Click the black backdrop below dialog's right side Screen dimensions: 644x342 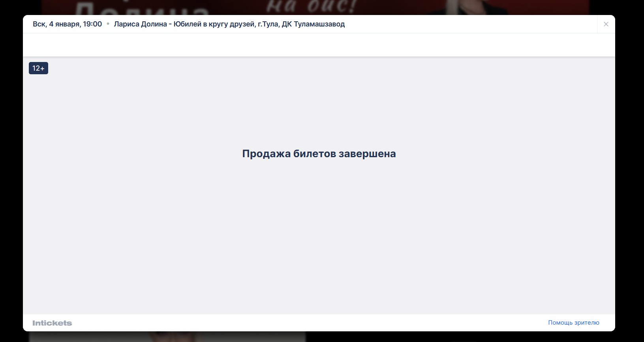[x=474, y=337]
